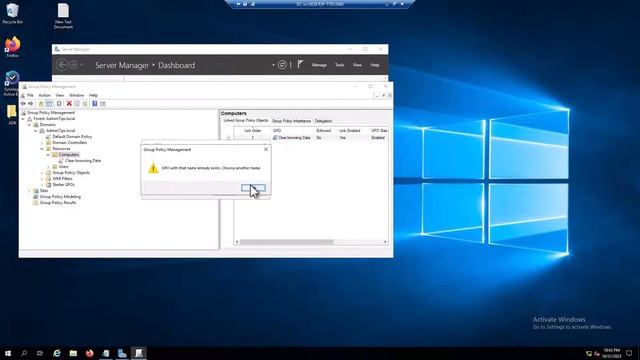The height and width of the screenshot is (360, 640).
Task: Expand the Group Policy Objects node
Action: click(x=42, y=173)
